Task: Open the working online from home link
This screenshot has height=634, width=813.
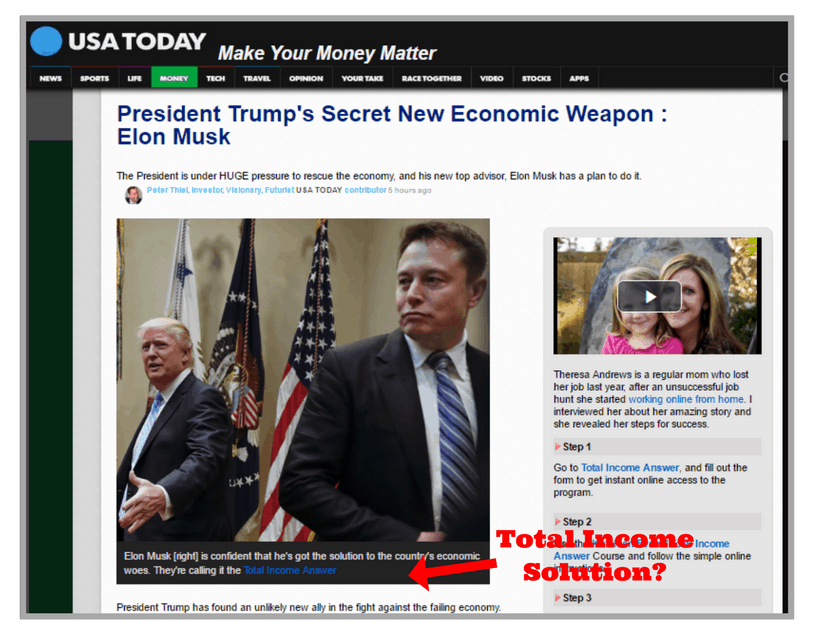Action: point(686,399)
